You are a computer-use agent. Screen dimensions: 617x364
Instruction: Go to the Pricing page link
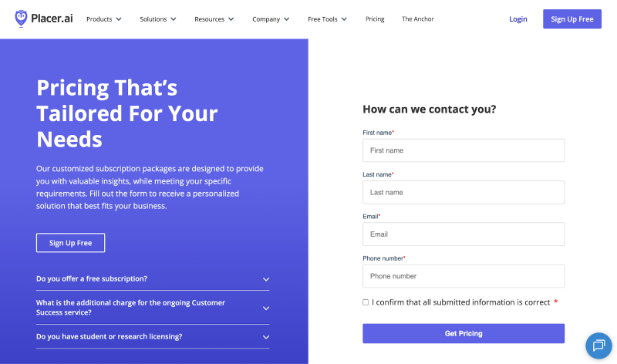point(375,19)
